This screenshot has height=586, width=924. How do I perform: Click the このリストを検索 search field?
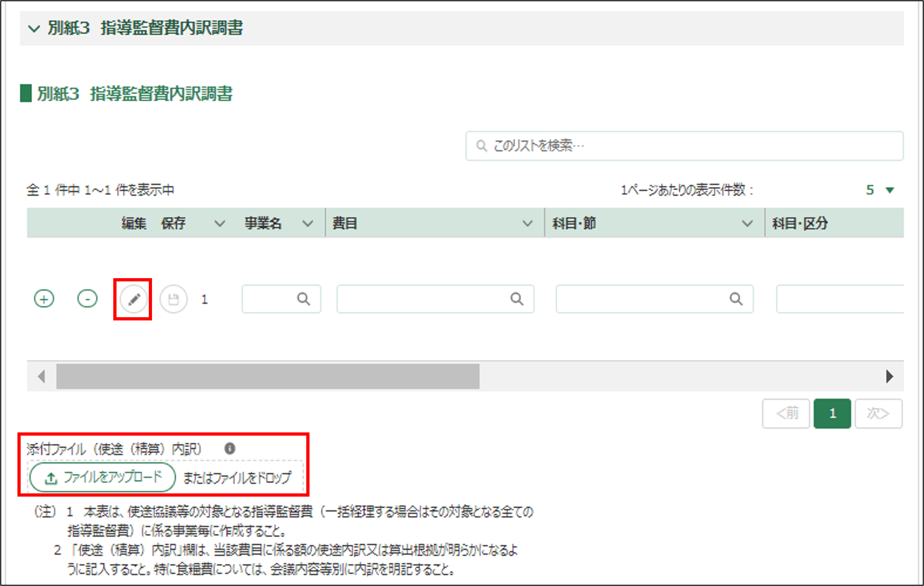coord(685,146)
